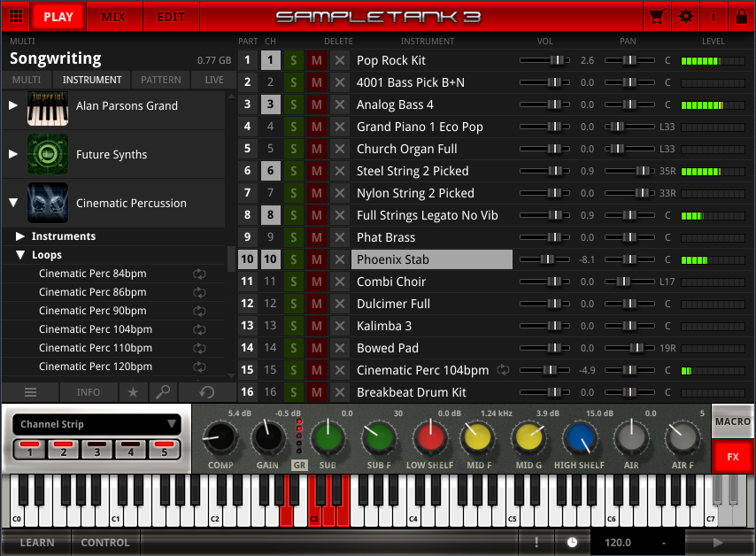The image size is (756, 556).
Task: Click the metronome clock icon
Action: (x=572, y=543)
